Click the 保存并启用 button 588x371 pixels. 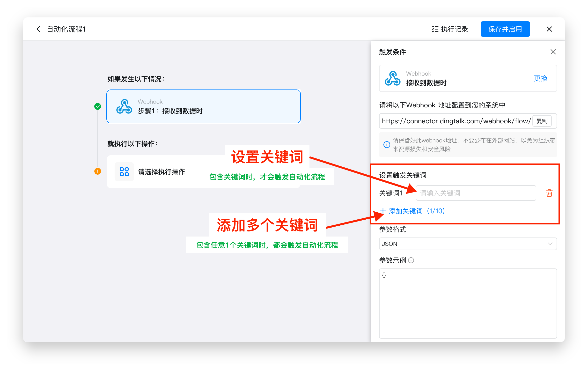[x=505, y=29]
